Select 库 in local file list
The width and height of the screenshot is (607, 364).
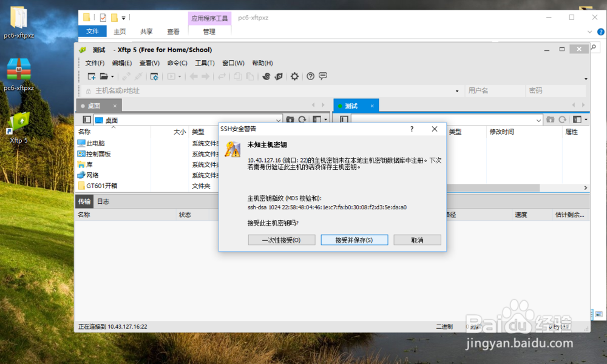85,164
